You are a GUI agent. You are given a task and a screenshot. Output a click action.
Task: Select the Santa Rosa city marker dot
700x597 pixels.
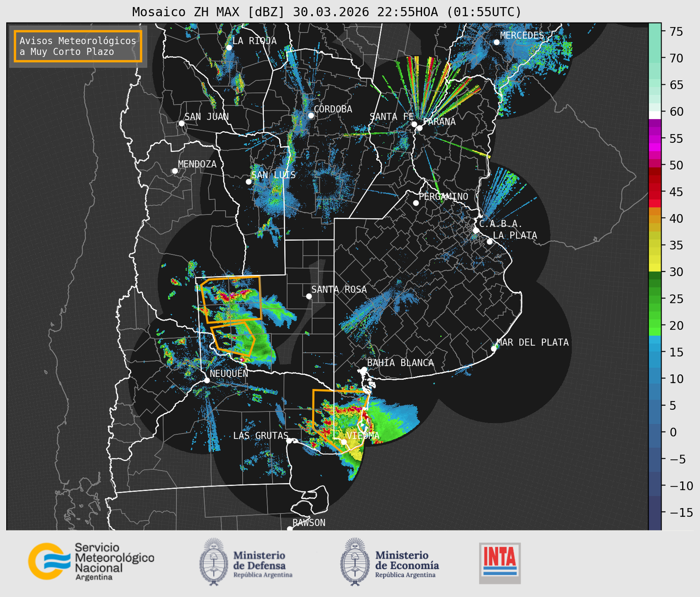309,296
